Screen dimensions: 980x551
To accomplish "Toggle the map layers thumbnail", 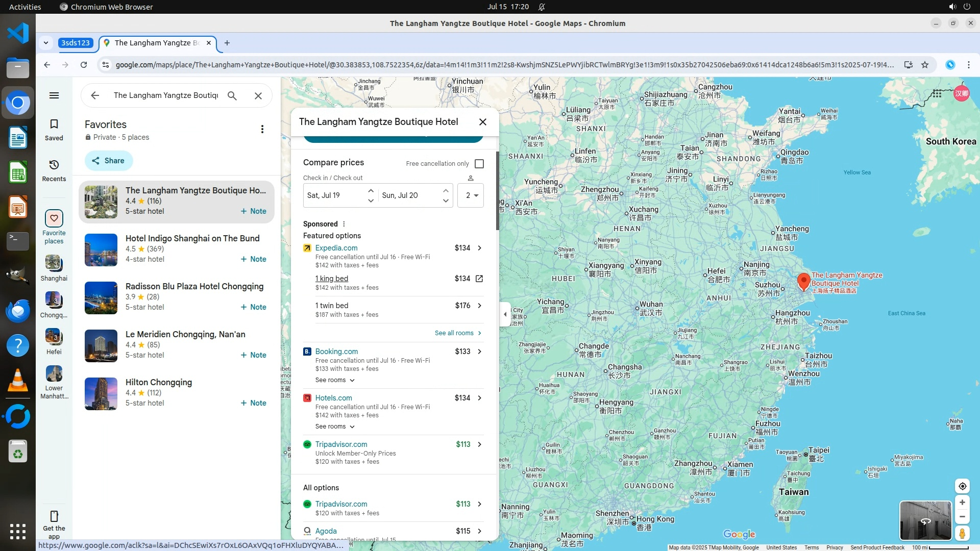I will [x=925, y=520].
